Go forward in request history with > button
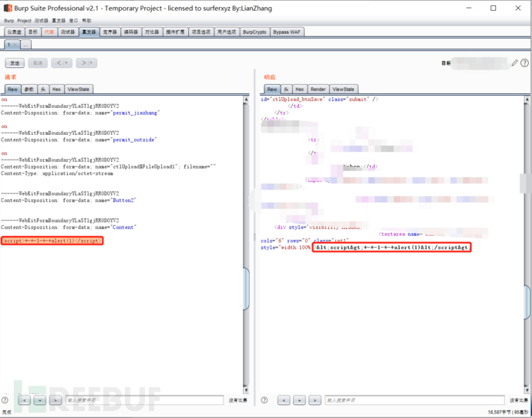 (x=84, y=62)
